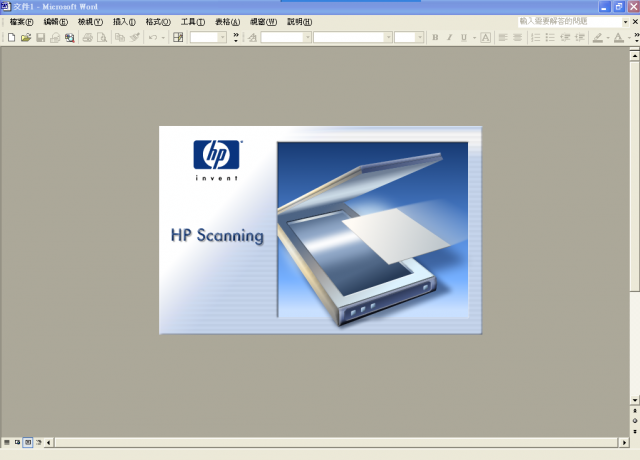Open Styles and Formatting pane icon

[252, 38]
